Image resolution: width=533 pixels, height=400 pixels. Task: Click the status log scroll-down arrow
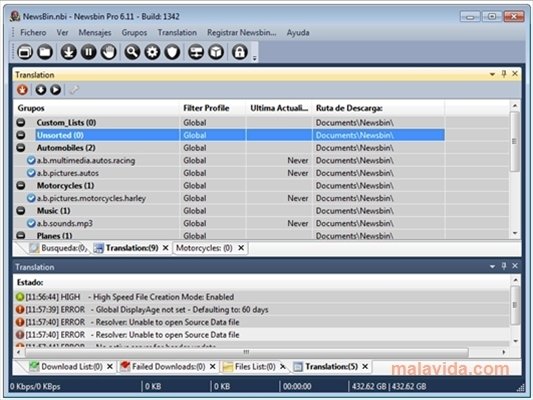tap(515, 341)
